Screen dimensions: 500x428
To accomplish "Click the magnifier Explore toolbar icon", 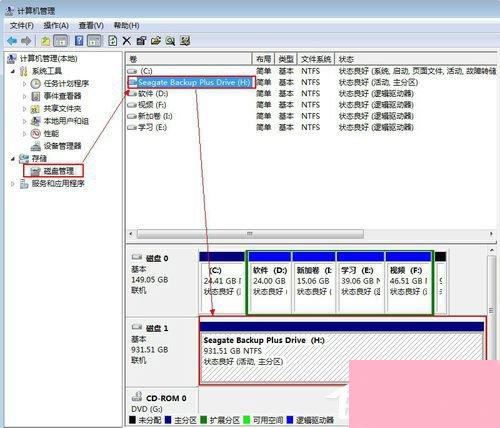I will (x=170, y=41).
